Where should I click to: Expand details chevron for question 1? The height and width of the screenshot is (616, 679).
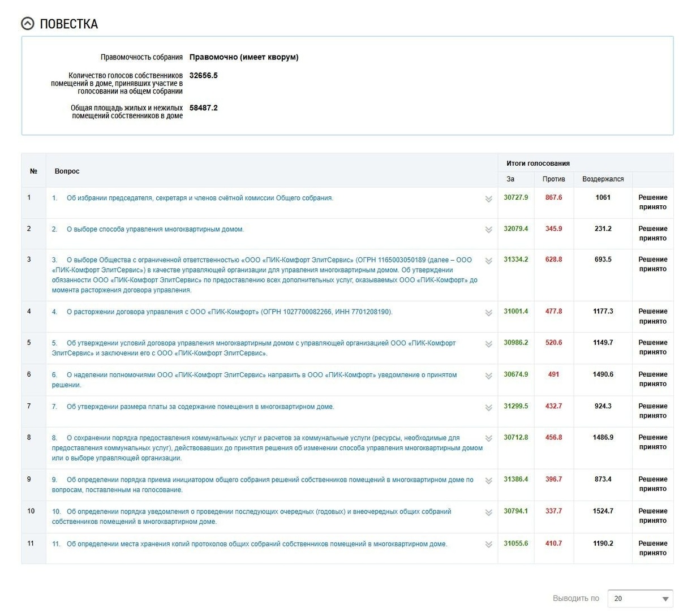pyautogui.click(x=488, y=199)
